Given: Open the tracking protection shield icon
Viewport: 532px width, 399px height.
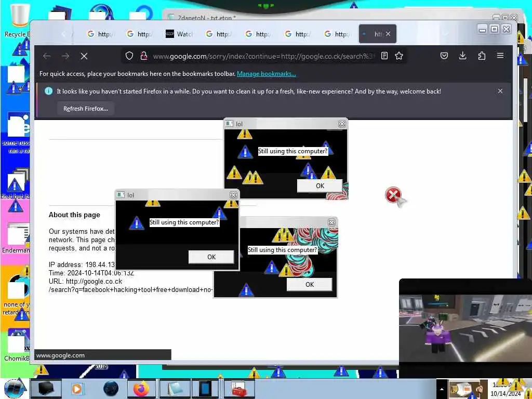Looking at the screenshot, I should (x=129, y=56).
